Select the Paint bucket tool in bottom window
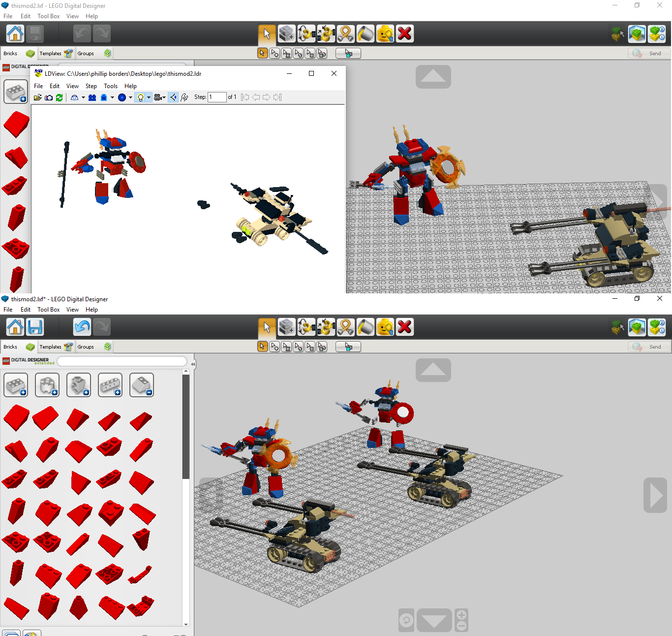Screen dimensions: 672x636 pos(366,327)
